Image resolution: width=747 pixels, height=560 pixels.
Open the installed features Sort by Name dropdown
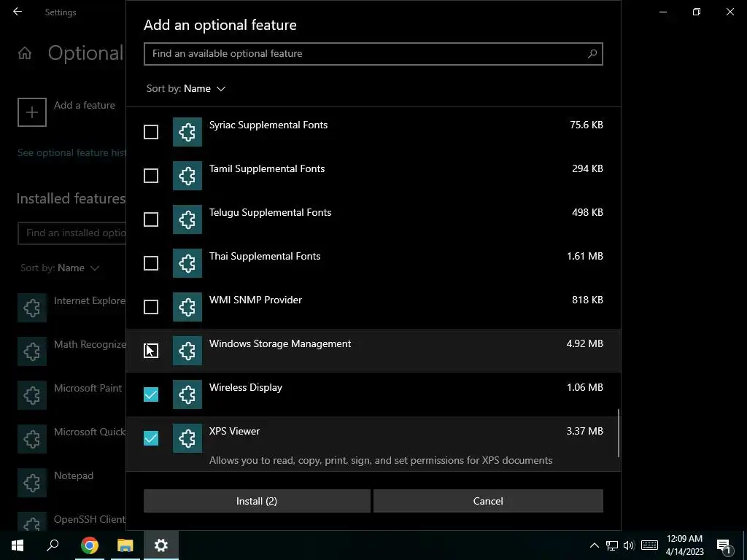point(60,268)
